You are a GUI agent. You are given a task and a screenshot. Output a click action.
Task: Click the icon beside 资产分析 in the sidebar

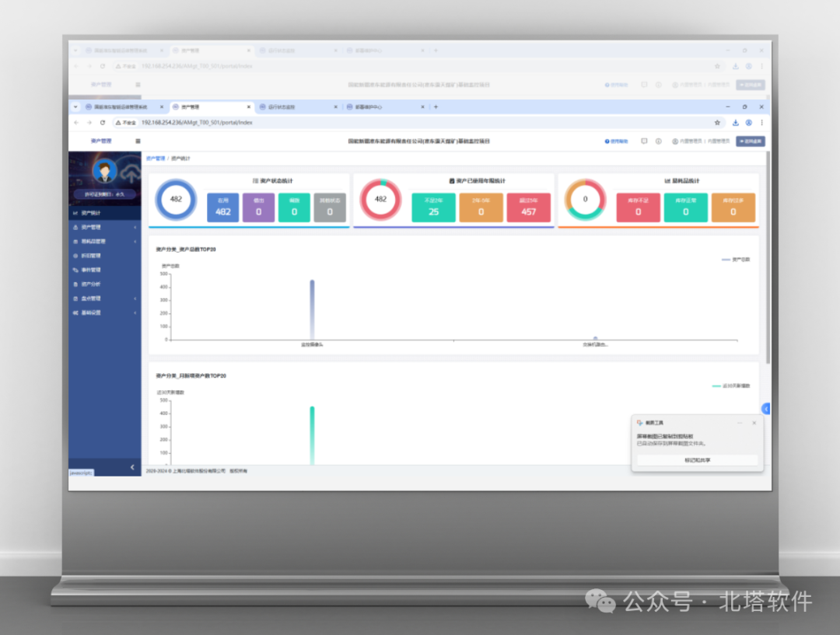click(75, 284)
